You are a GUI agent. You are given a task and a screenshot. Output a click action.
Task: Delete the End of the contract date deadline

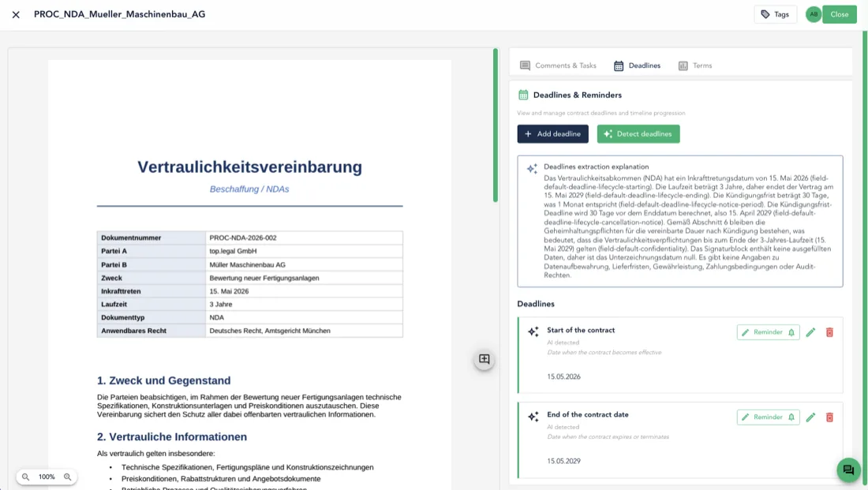[x=829, y=417]
